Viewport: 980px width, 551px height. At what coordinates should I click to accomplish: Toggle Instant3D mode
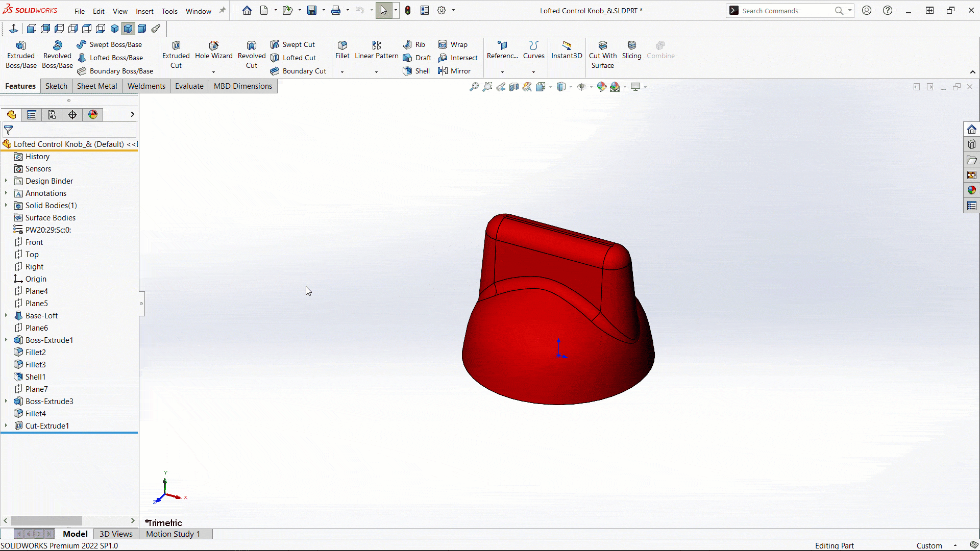pyautogui.click(x=567, y=50)
